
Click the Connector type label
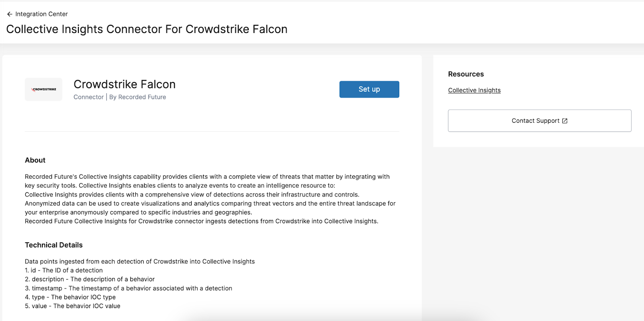(x=89, y=97)
